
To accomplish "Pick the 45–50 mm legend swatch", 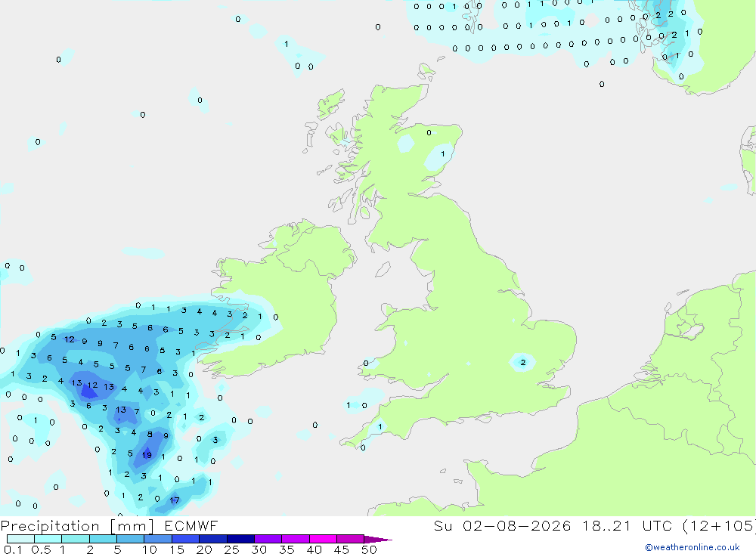I will pos(351,539).
